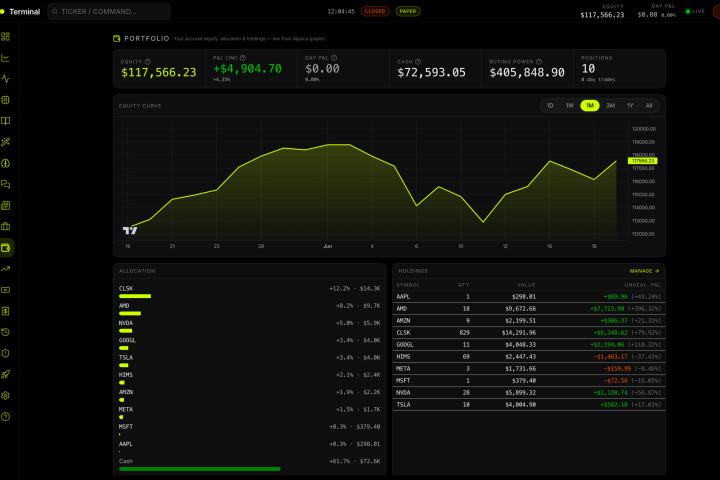Click the VALUE column header in Holdings
720x480 pixels.
pyautogui.click(x=526, y=285)
